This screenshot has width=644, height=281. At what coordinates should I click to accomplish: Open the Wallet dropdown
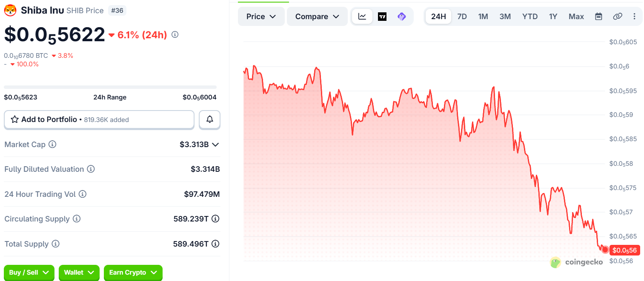(79, 272)
